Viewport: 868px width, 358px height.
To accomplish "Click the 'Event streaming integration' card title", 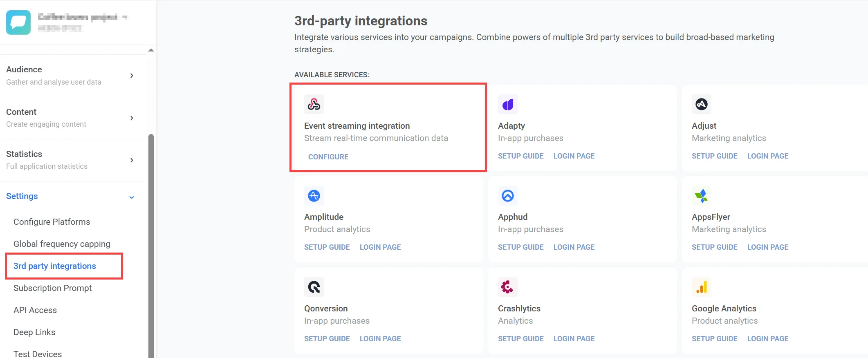I will (x=357, y=126).
